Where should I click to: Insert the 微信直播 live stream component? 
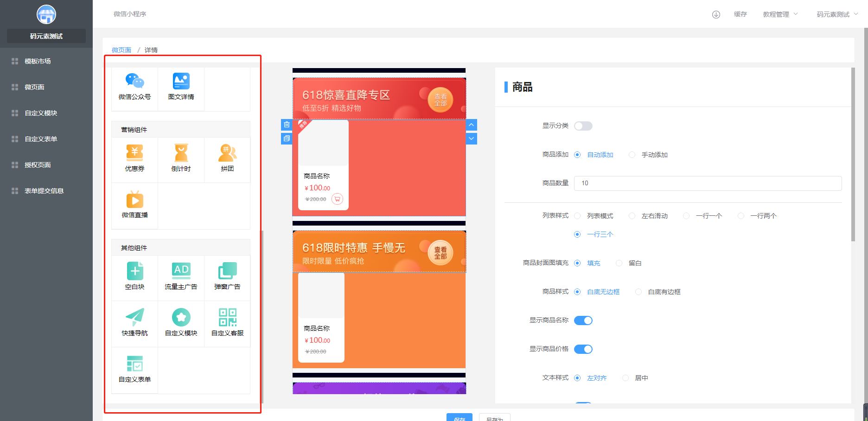pos(134,200)
